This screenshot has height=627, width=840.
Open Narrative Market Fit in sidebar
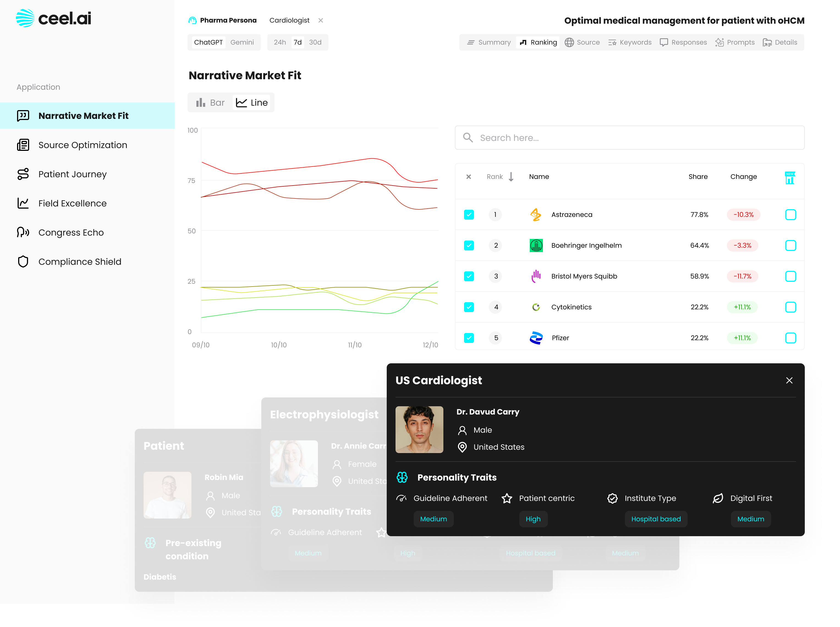(87, 115)
